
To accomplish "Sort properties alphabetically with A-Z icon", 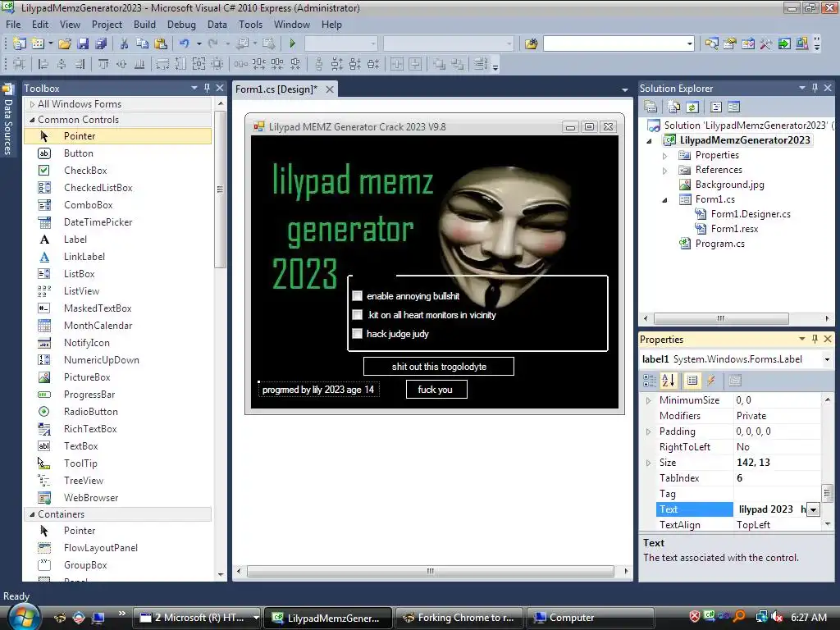I will pyautogui.click(x=669, y=381).
